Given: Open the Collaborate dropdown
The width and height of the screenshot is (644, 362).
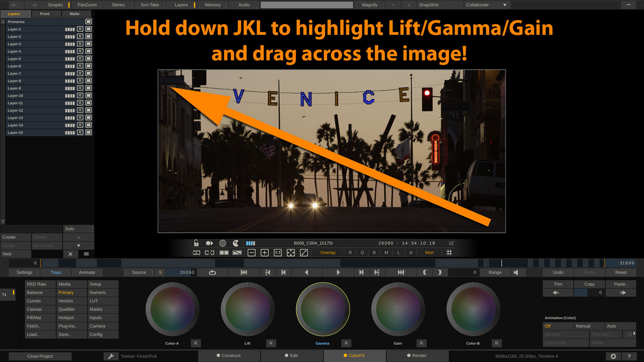Looking at the screenshot, I should pyautogui.click(x=486, y=5).
